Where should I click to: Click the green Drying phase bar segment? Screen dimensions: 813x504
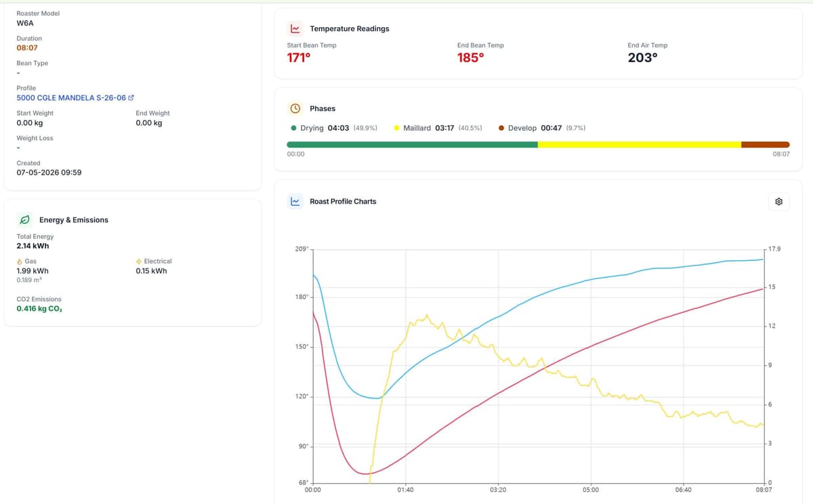pos(412,144)
